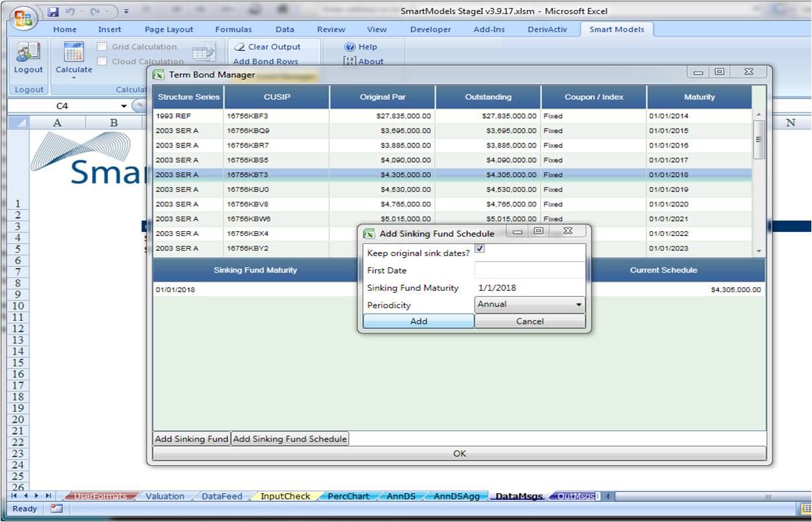Click the Calculate calculator icon
The width and height of the screenshot is (812, 522).
pos(74,52)
